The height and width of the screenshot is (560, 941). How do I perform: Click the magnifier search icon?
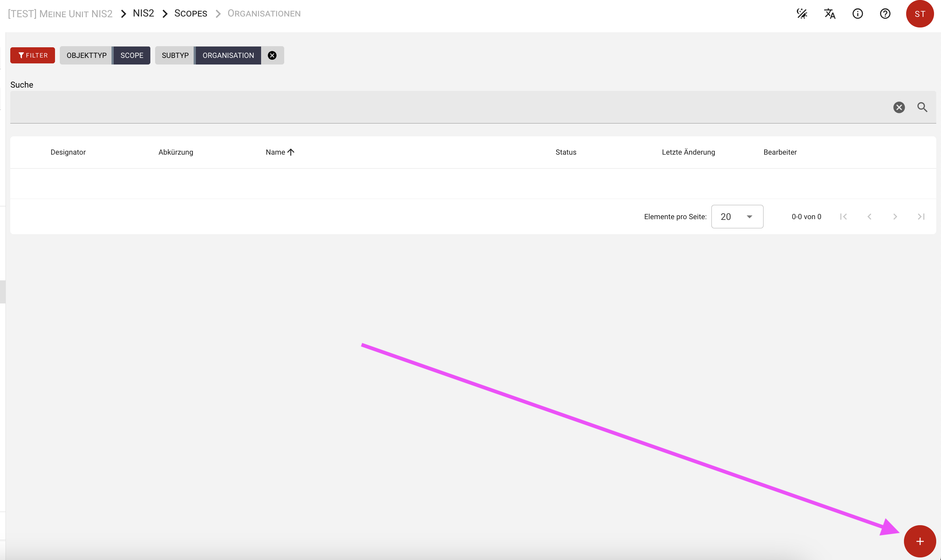[x=922, y=107]
